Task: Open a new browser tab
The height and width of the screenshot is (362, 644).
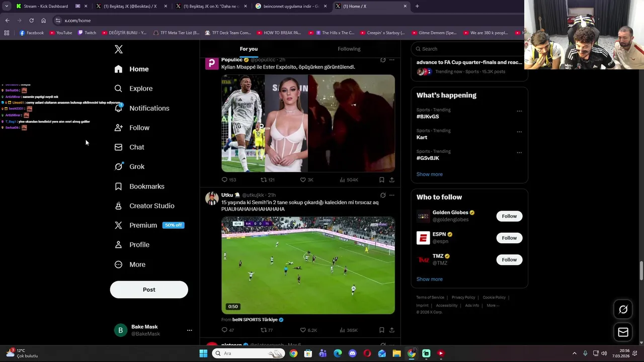Action: coord(417,6)
